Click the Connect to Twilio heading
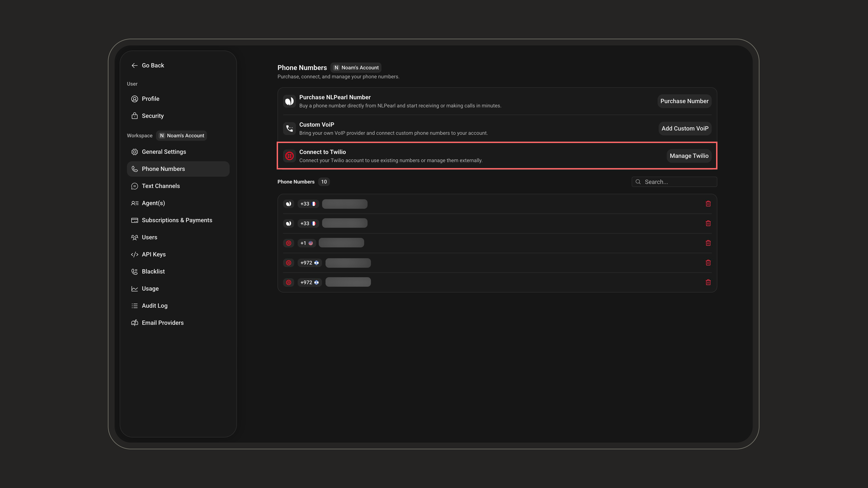 [x=322, y=152]
